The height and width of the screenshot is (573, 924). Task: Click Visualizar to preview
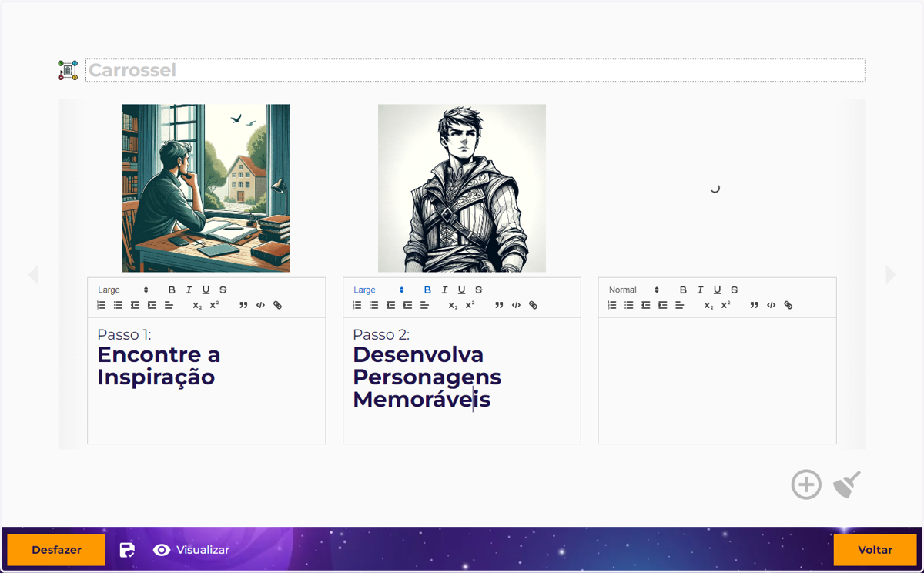pyautogui.click(x=191, y=550)
